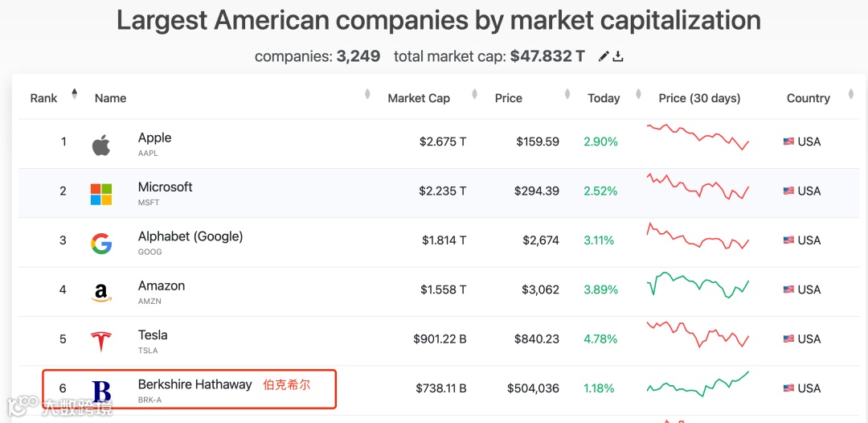Click the Tesla logo icon
Image resolution: width=868 pixels, height=423 pixels.
point(101,342)
